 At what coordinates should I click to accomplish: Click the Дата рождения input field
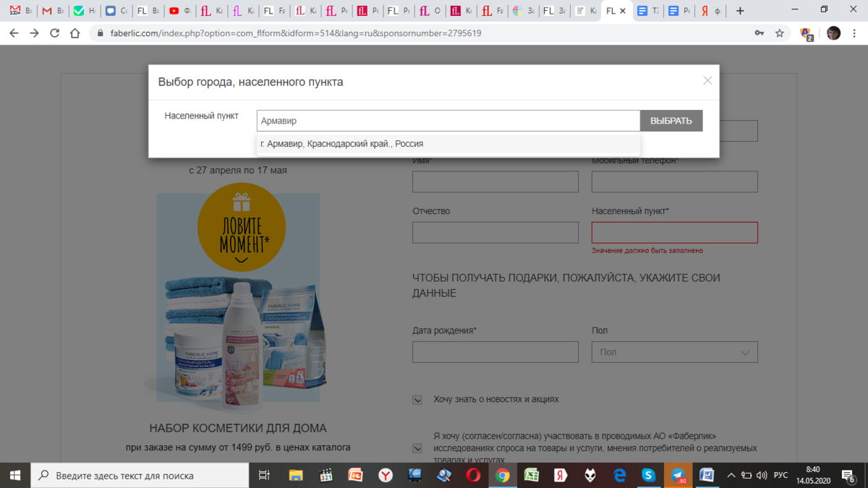pyautogui.click(x=495, y=352)
